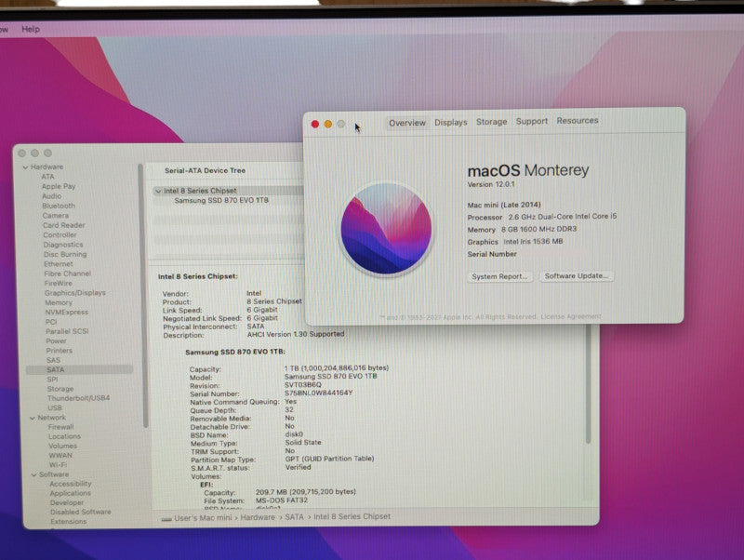Select FireWire in the sidebar

click(x=59, y=284)
